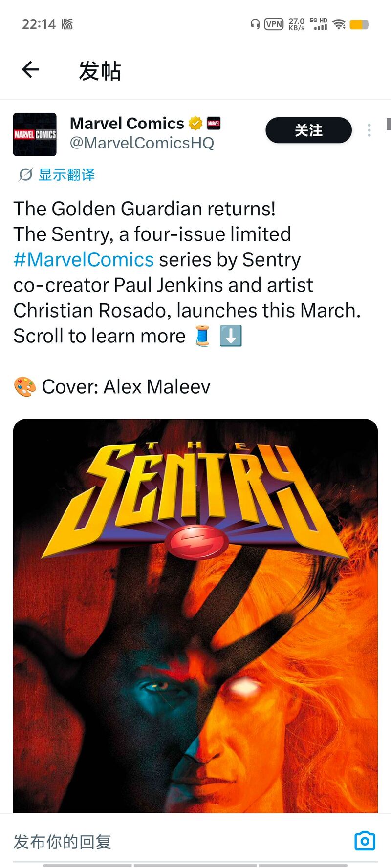Screen dimensions: 391x868
Task: Tap the camera icon in reply bar
Action: (365, 841)
